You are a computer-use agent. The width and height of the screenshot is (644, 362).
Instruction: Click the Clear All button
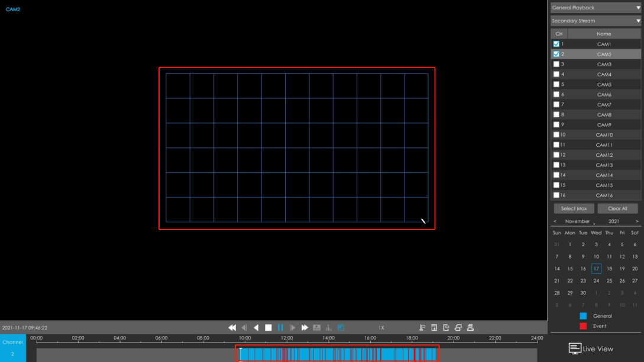617,209
